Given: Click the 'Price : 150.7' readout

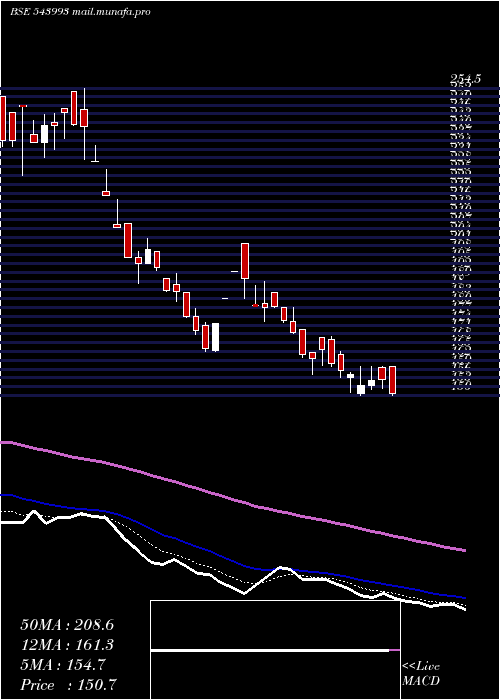Looking at the screenshot, I should [69, 685].
